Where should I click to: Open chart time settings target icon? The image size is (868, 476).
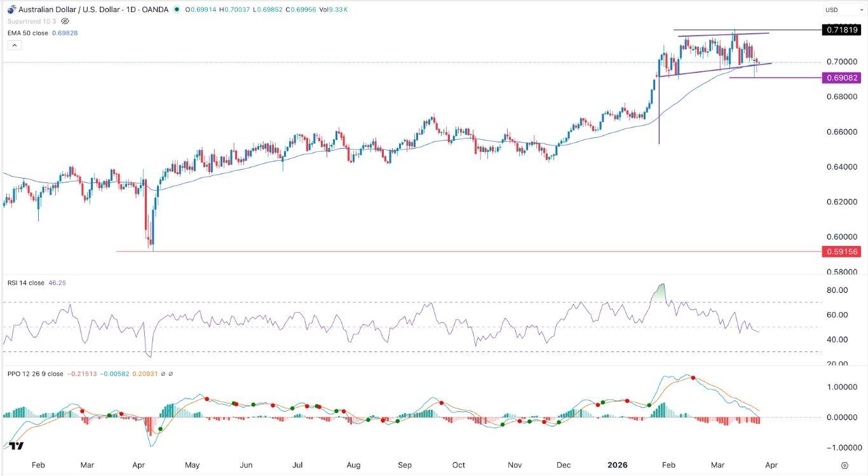(x=844, y=465)
